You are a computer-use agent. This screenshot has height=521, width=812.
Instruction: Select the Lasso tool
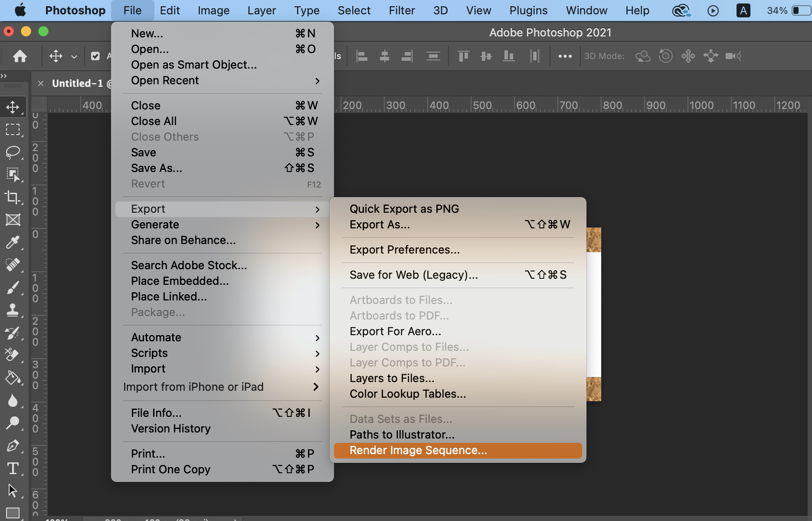pyautogui.click(x=13, y=152)
